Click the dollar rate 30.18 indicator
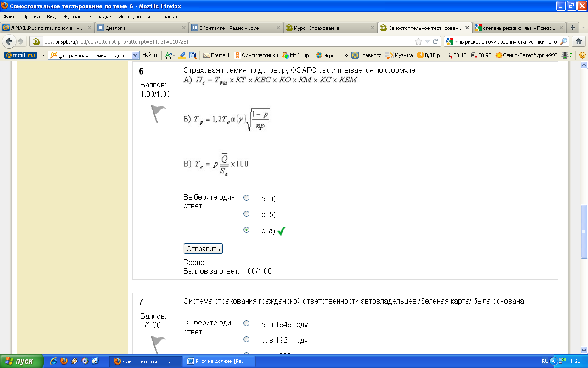Viewport: 588px width, 368px height. (456, 55)
